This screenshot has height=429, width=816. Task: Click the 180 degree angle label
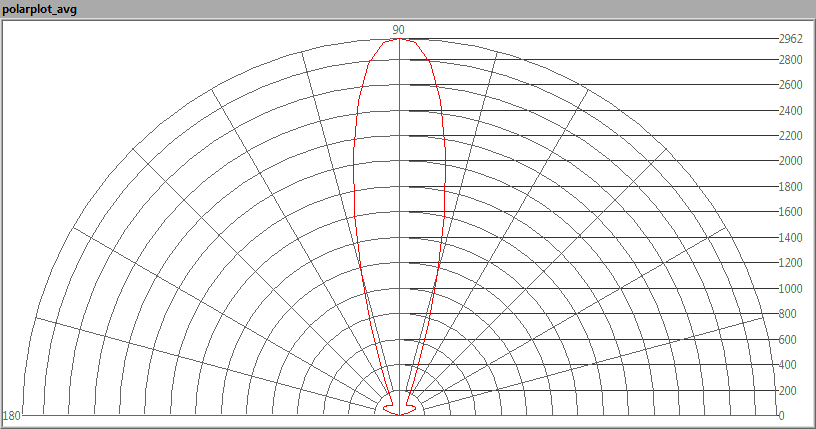pos(12,415)
